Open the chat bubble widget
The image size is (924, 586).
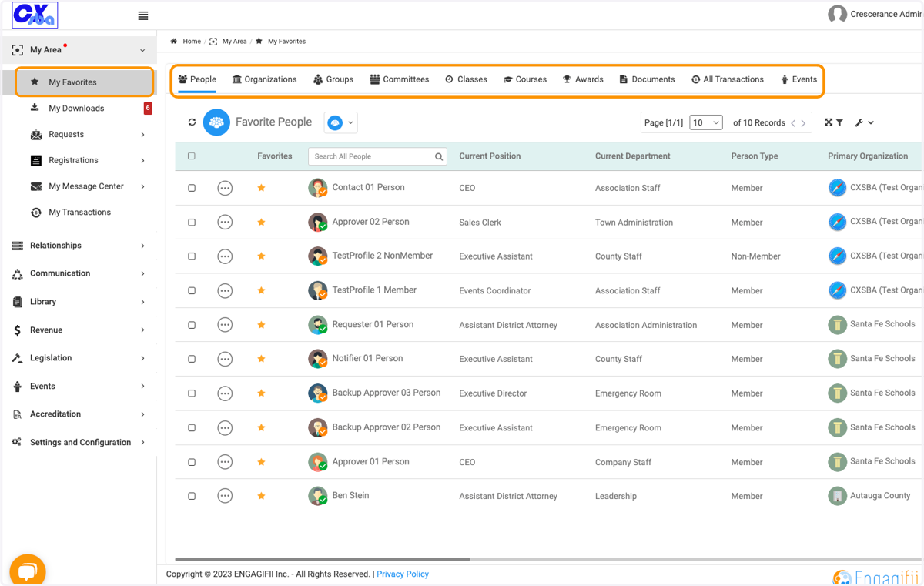[x=28, y=571]
